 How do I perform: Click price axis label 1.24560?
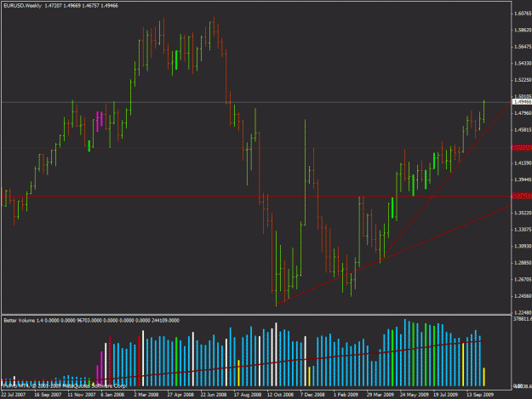(523, 296)
